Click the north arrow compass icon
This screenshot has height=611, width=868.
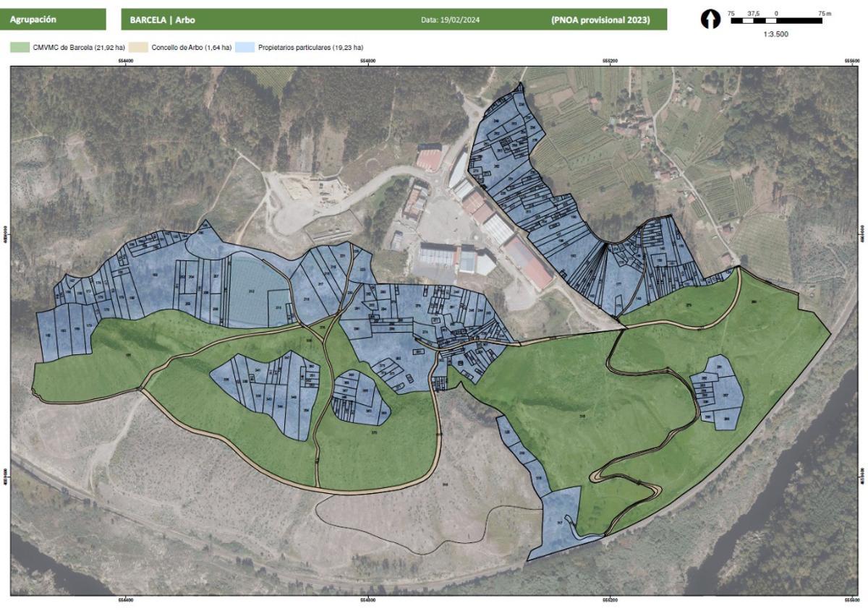711,20
